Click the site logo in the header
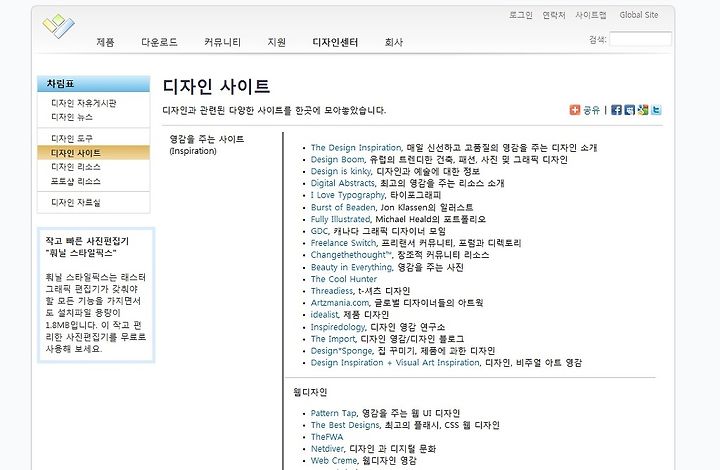The width and height of the screenshot is (720, 470). click(x=58, y=26)
